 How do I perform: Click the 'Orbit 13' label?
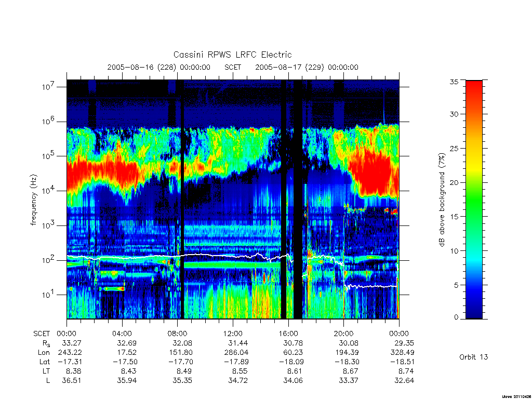474,357
